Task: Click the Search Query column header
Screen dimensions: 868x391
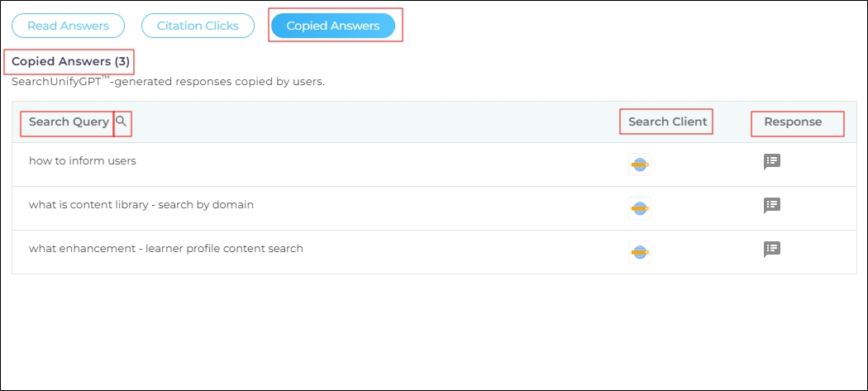Action: point(69,122)
